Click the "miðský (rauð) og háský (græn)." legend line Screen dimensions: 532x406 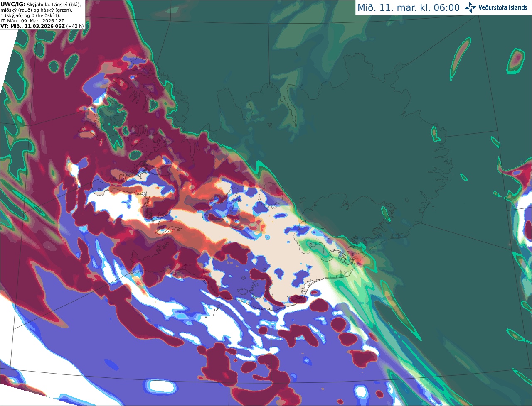36,10
